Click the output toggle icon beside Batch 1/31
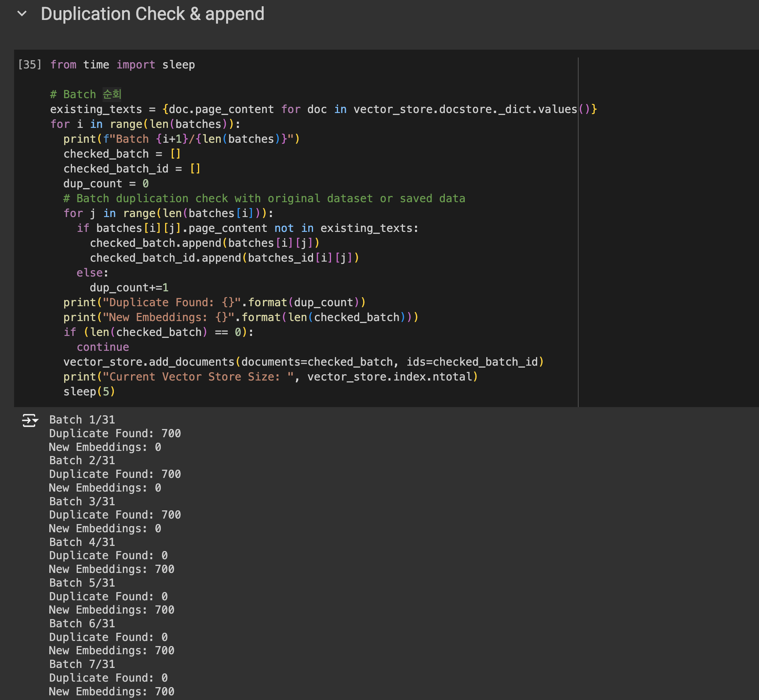Image resolution: width=759 pixels, height=700 pixels. coord(30,420)
